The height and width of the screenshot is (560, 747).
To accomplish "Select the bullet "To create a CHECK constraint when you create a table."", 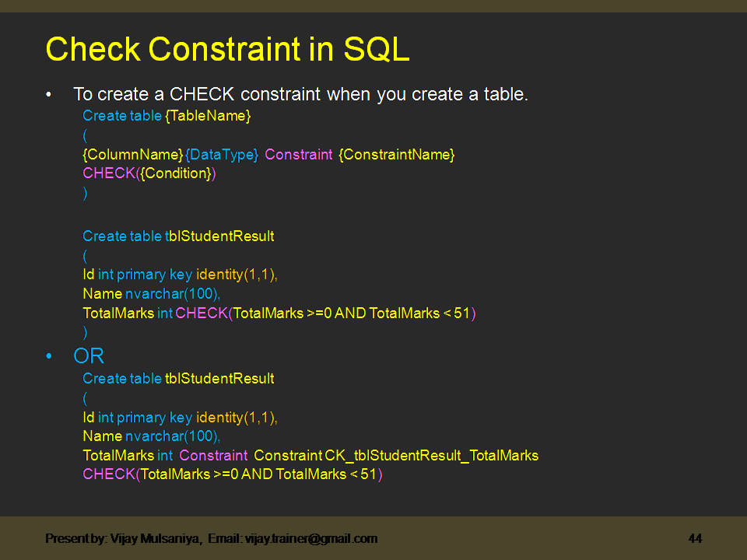I will [300, 94].
